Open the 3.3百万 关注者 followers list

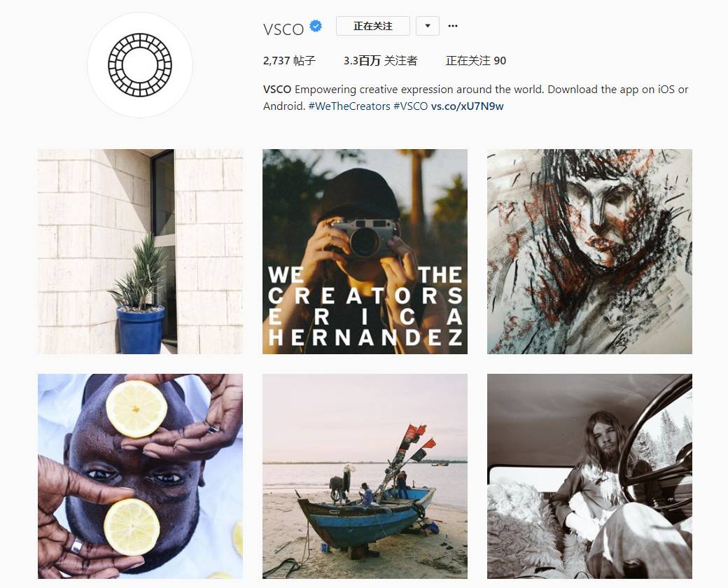point(380,61)
